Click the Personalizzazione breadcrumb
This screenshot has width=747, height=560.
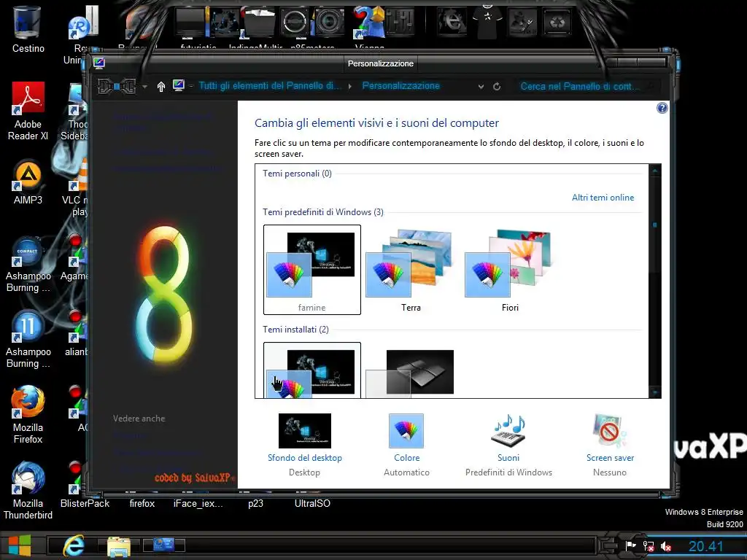(x=400, y=86)
